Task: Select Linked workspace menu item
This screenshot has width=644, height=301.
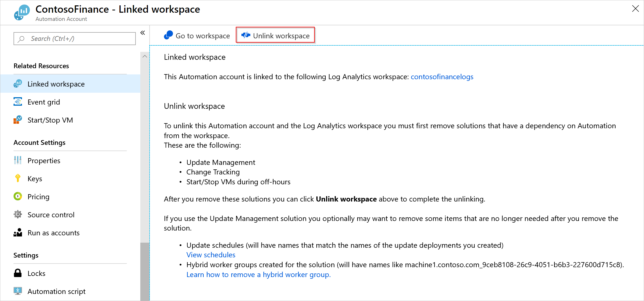Action: tap(56, 84)
